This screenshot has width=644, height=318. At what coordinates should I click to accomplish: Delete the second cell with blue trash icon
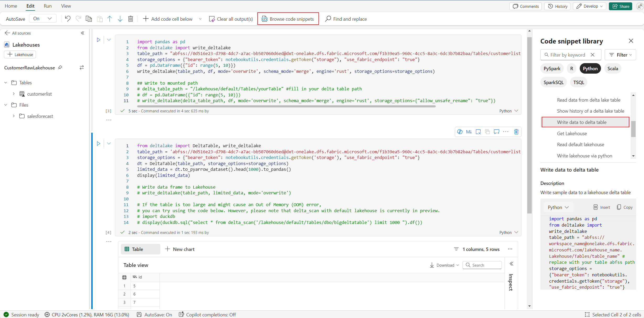(x=516, y=132)
